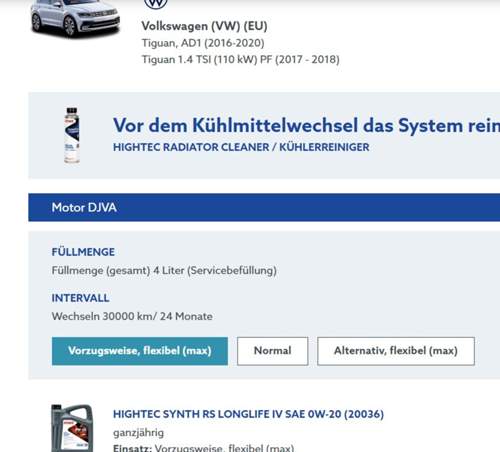The width and height of the screenshot is (500, 452).
Task: Click the radiator cleaner bottle image
Action: coord(72,135)
